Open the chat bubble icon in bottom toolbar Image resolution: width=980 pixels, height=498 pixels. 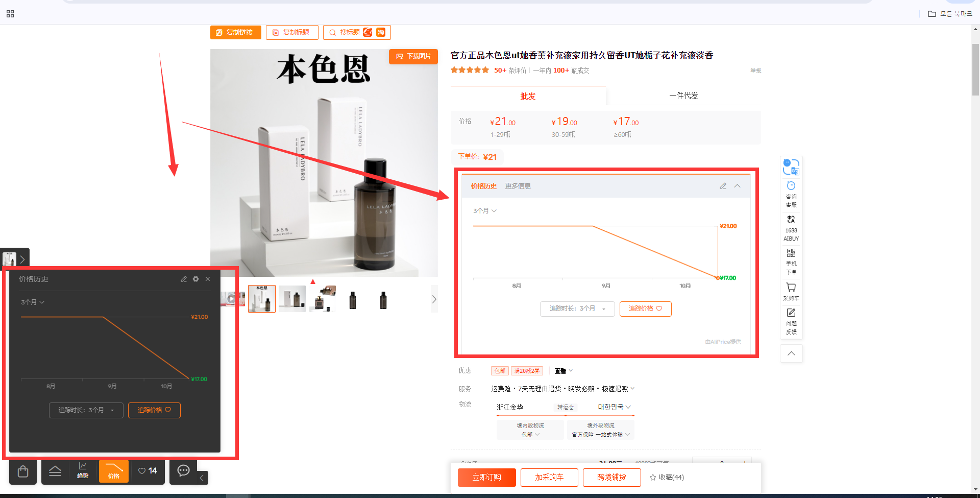(x=183, y=470)
